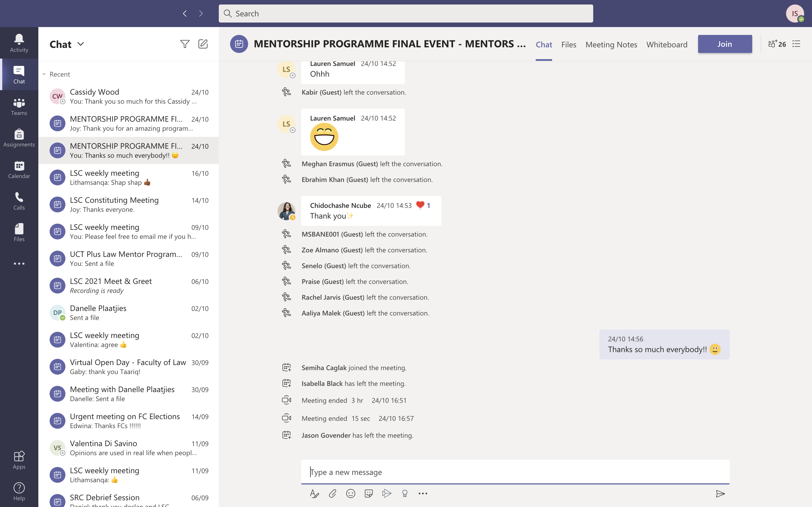Image resolution: width=812 pixels, height=507 pixels.
Task: Click the Type a new message field
Action: coord(515,472)
